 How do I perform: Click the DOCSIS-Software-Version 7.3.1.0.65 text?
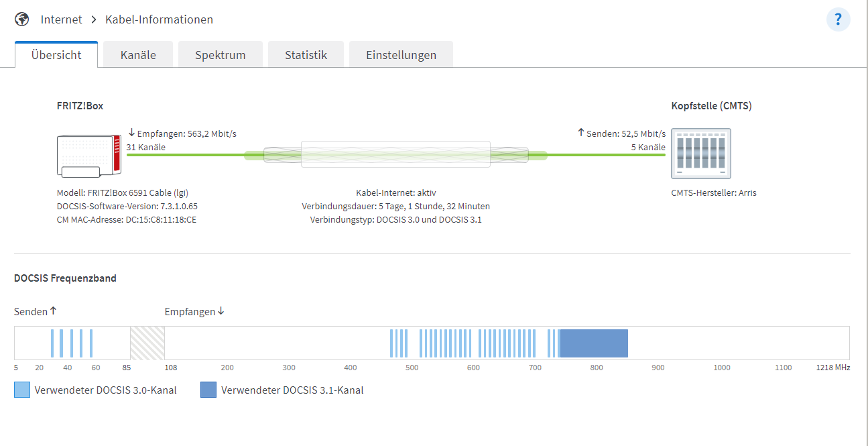[x=127, y=206]
